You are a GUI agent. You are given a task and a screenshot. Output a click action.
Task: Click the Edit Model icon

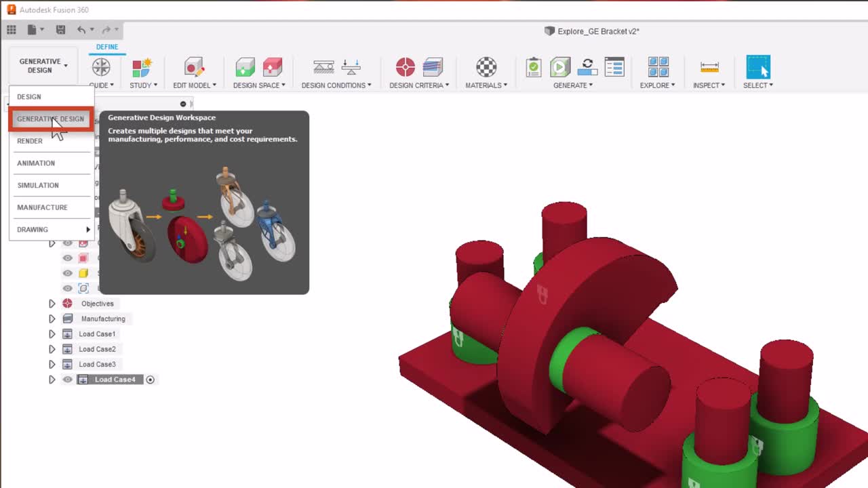193,68
